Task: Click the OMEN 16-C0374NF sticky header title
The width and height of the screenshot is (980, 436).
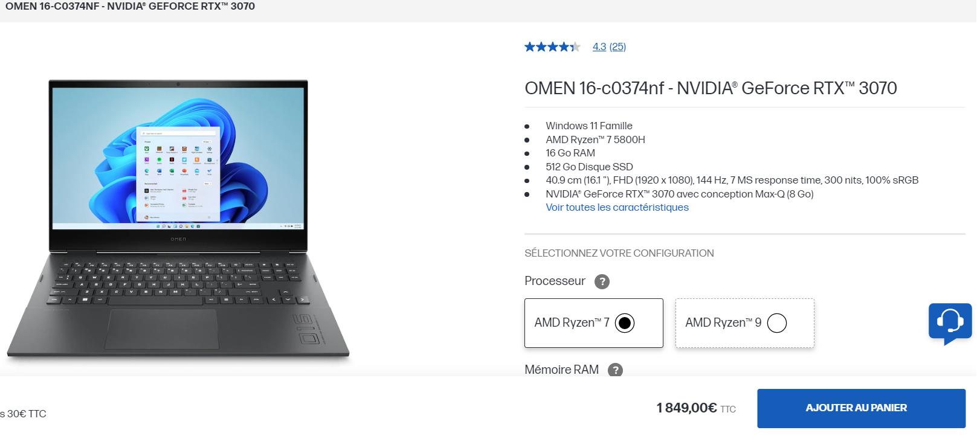Action: coord(130,7)
